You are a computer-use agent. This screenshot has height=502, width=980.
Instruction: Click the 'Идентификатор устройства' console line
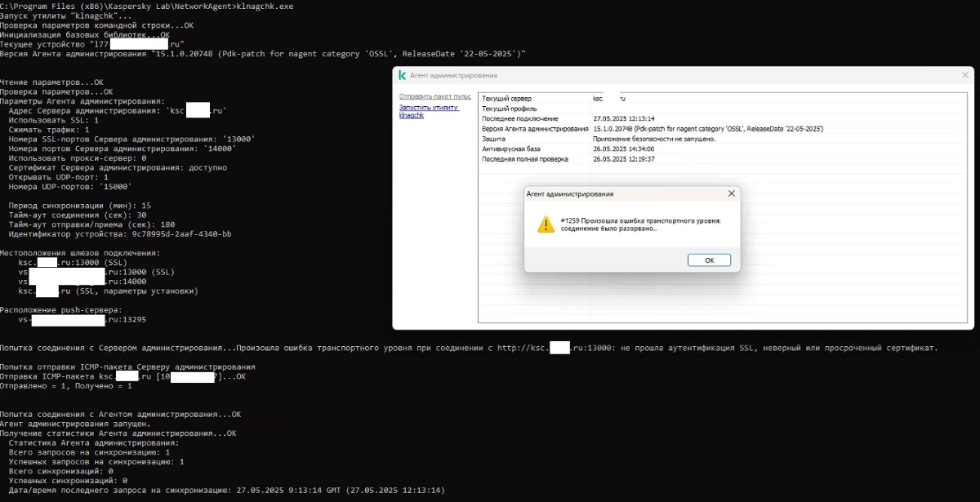(x=120, y=234)
